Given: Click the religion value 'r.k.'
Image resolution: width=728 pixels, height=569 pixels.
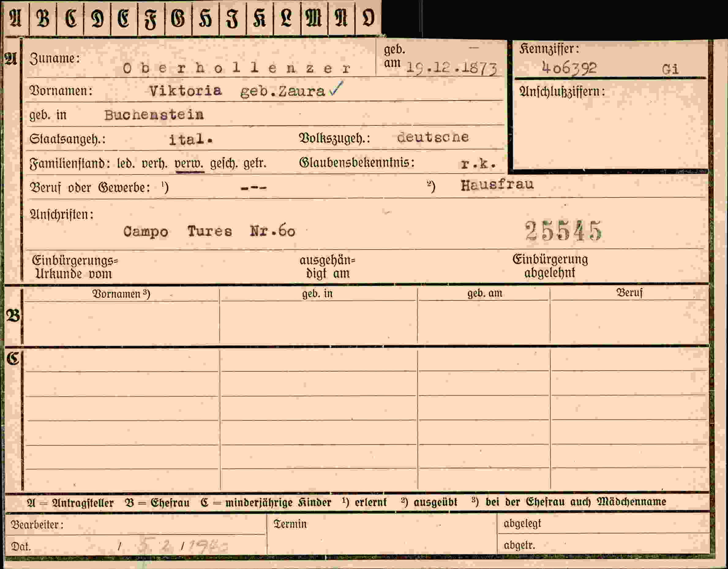Looking at the screenshot, I should click(479, 164).
